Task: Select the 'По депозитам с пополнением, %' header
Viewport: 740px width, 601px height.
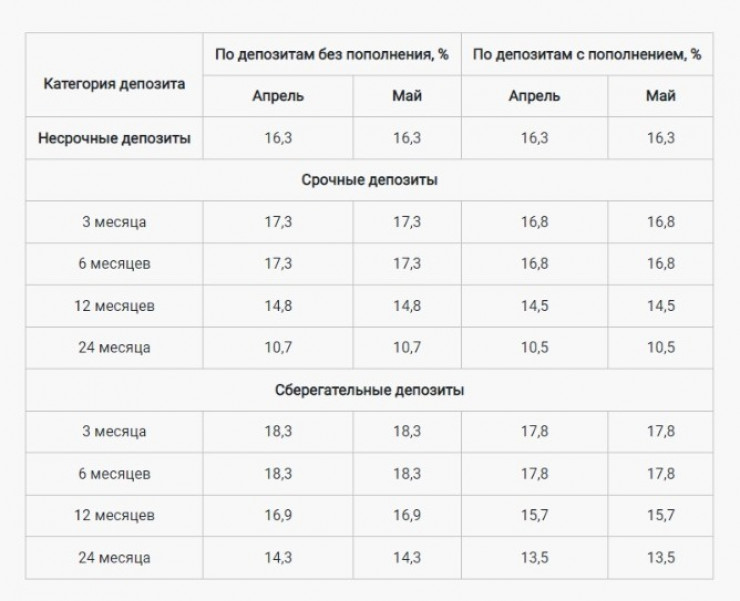Action: tap(586, 55)
